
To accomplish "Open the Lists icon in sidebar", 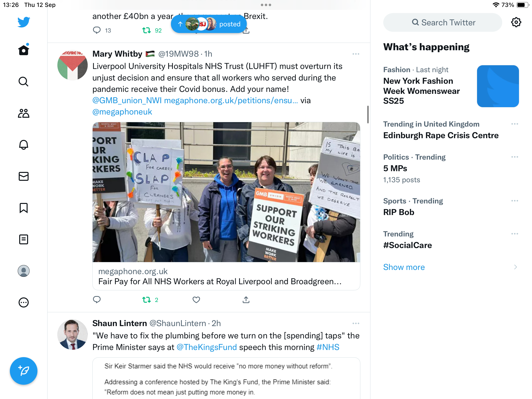I will [x=24, y=239].
